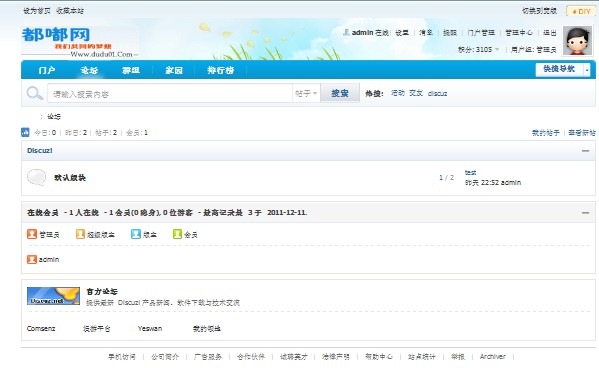This screenshot has height=368, width=599.
Task: Collapse the Discuz! category section
Action: point(585,151)
